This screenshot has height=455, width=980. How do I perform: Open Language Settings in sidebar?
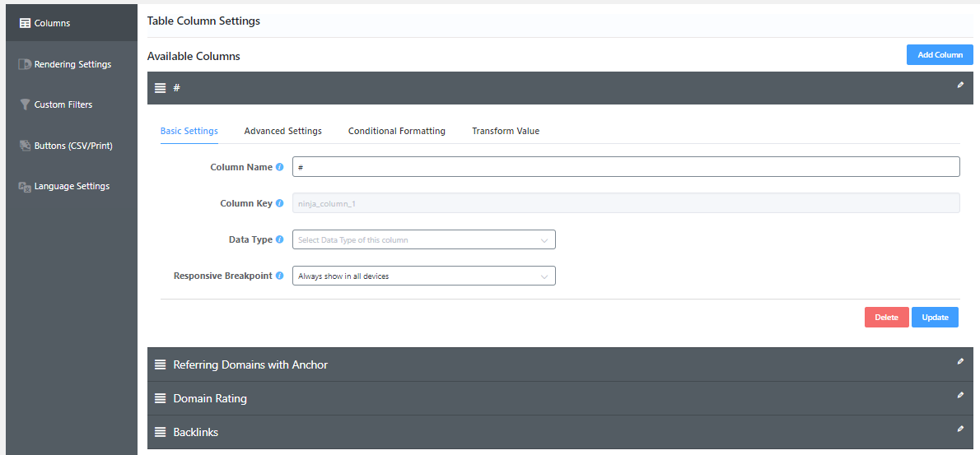[72, 186]
